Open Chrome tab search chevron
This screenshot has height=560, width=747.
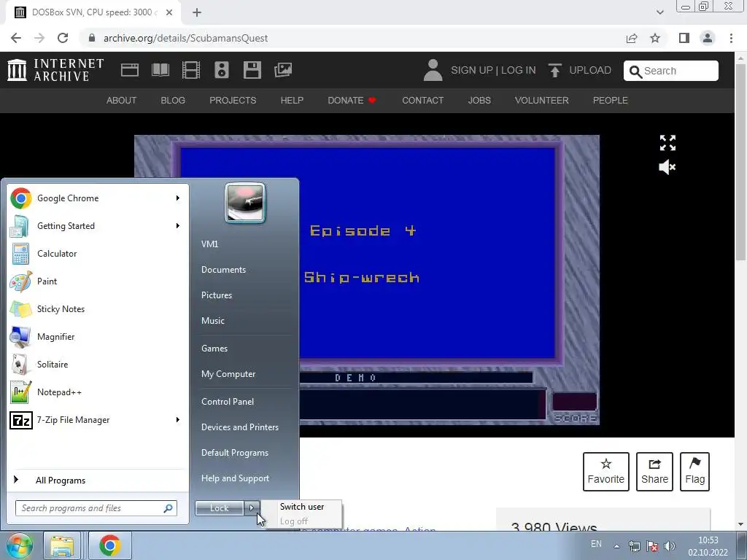coord(659,12)
